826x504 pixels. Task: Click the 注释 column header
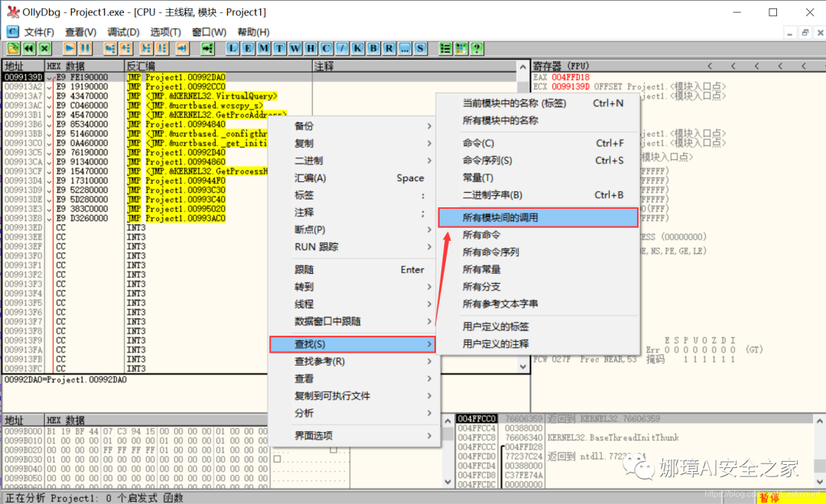tap(414, 66)
